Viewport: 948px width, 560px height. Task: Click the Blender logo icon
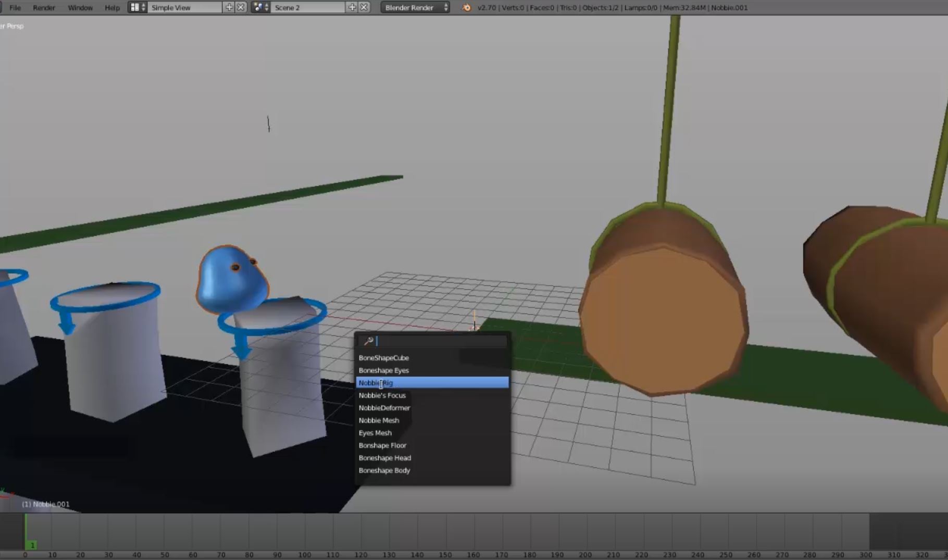click(x=466, y=7)
